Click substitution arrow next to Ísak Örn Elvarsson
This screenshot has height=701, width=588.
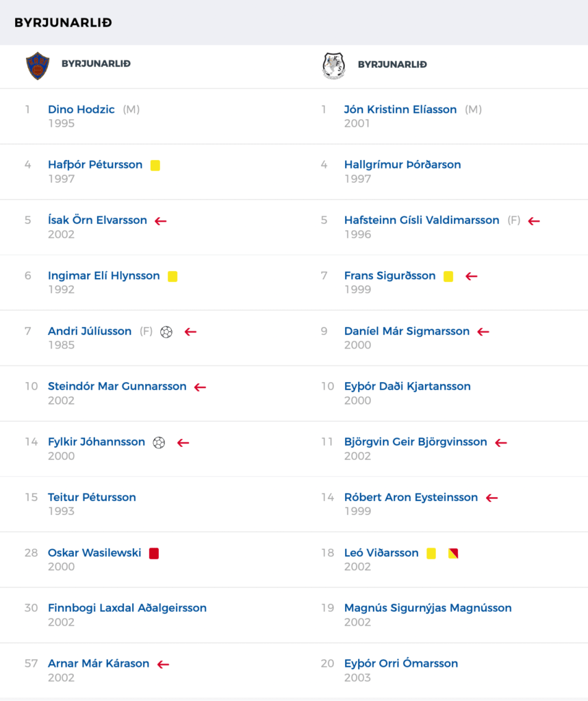pos(161,221)
